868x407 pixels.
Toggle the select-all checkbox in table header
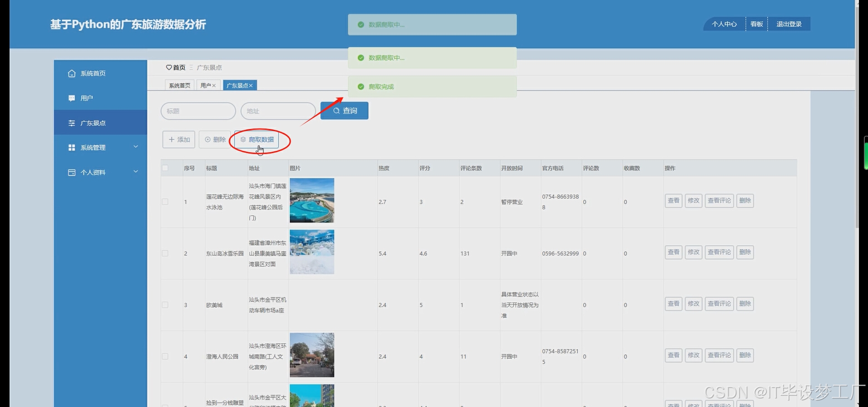pos(165,168)
